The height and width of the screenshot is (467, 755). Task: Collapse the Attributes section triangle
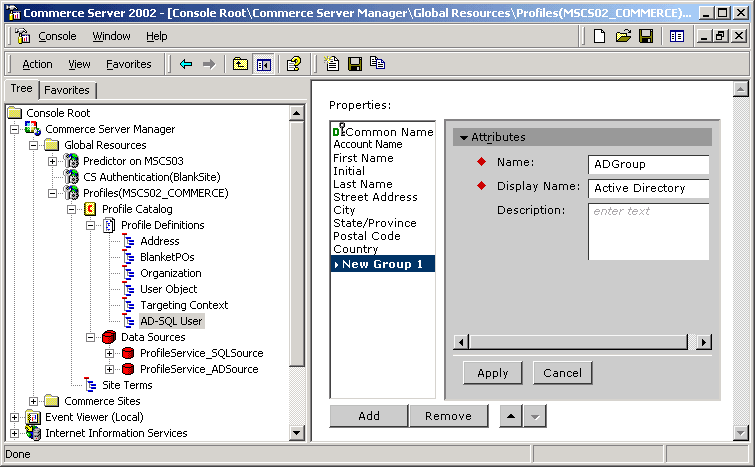(464, 138)
